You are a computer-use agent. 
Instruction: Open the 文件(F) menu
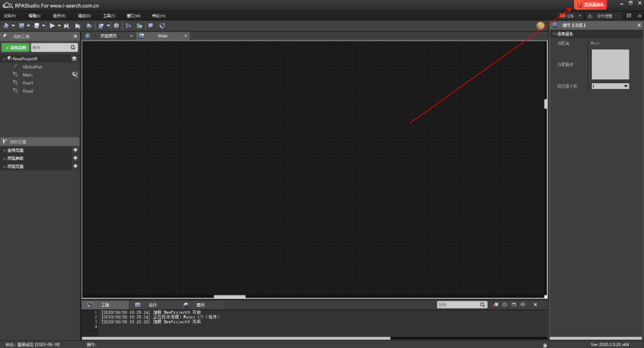(10, 16)
